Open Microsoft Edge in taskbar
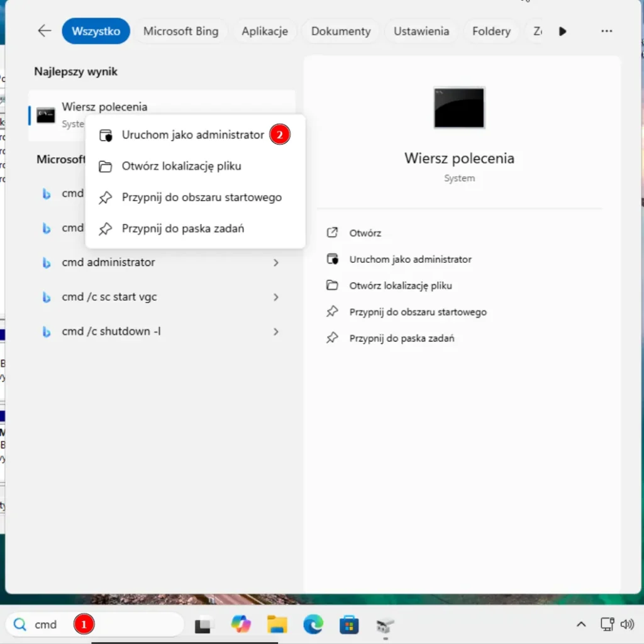The height and width of the screenshot is (644, 644). (313, 625)
